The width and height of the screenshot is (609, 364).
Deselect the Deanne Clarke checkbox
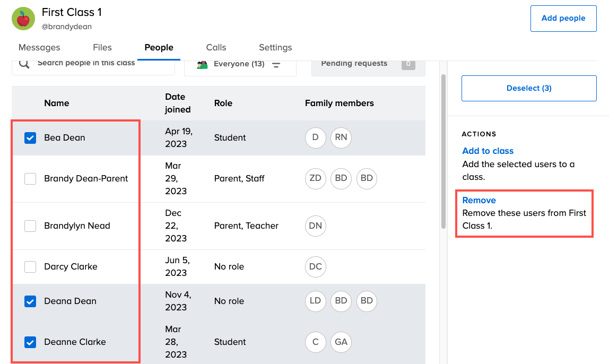click(30, 342)
